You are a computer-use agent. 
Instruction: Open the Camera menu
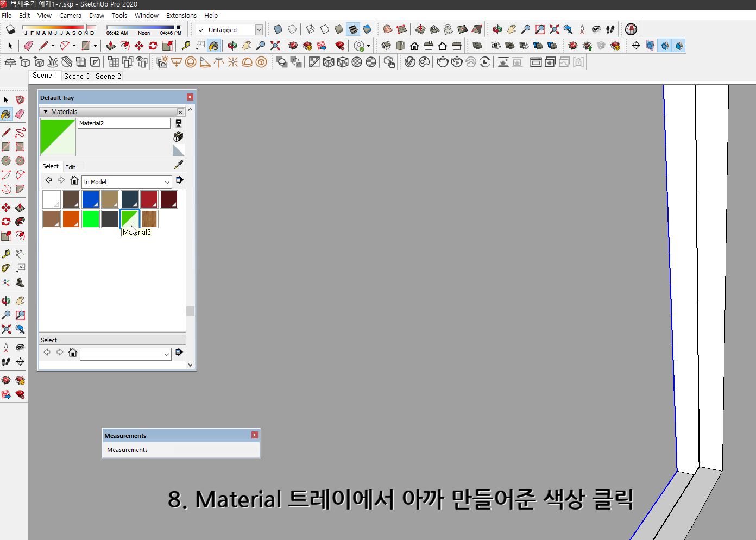[70, 15]
